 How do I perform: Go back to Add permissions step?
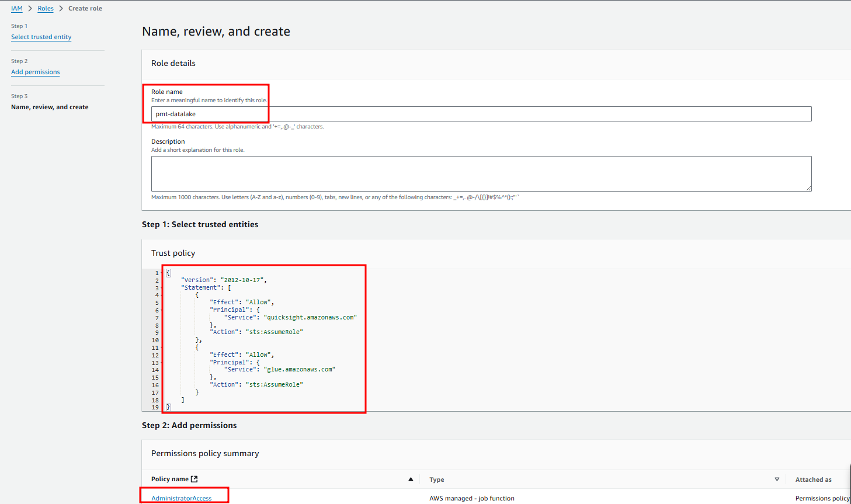pyautogui.click(x=35, y=72)
